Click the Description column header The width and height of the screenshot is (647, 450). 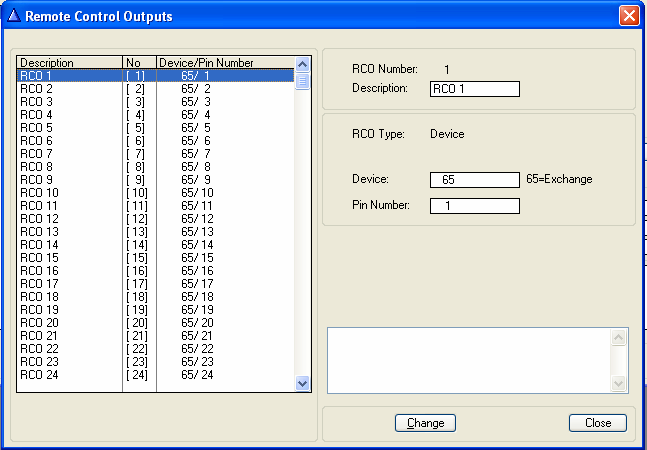coord(70,63)
